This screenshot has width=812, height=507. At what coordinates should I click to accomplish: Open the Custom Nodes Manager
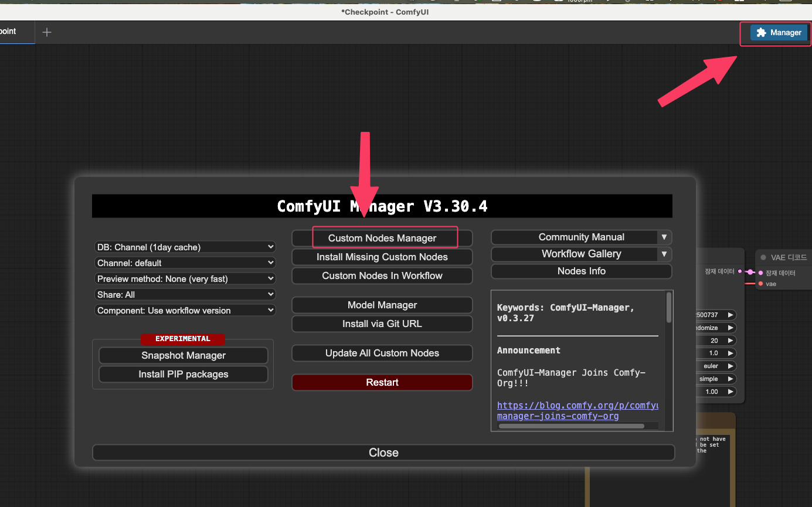382,238
